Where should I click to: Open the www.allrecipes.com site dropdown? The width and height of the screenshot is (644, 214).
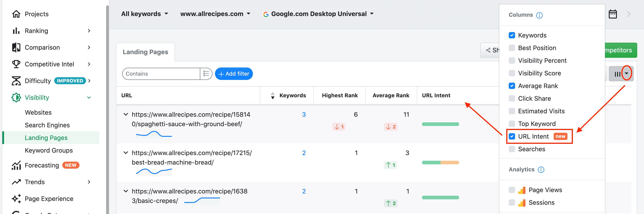pyautogui.click(x=215, y=14)
